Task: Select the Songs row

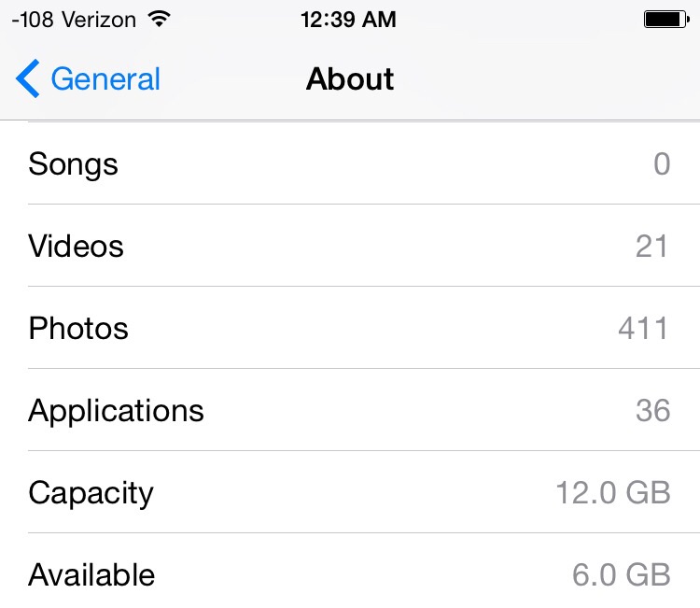Action: (350, 163)
